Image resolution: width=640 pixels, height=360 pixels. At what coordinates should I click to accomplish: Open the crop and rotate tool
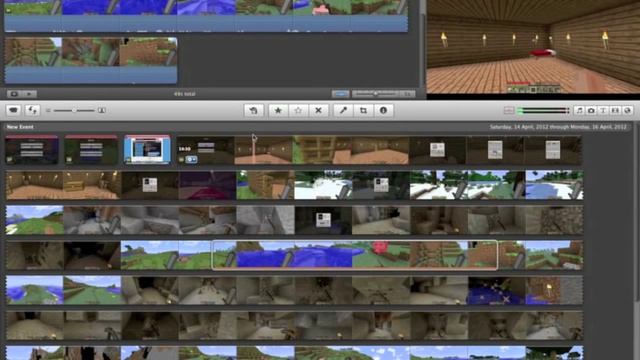click(x=363, y=111)
